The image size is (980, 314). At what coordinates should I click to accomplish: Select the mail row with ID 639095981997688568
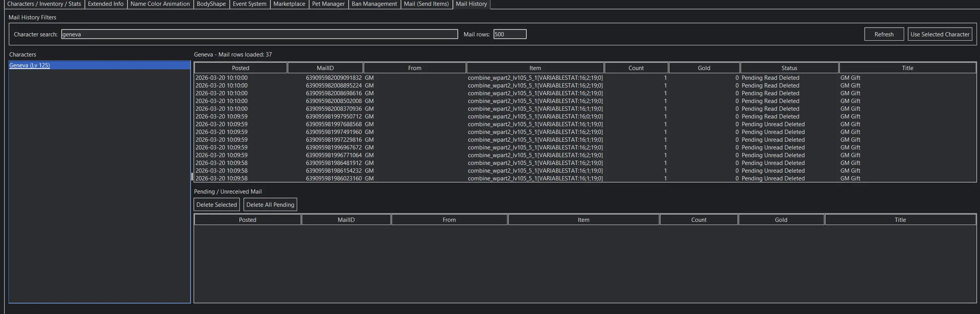[585, 124]
